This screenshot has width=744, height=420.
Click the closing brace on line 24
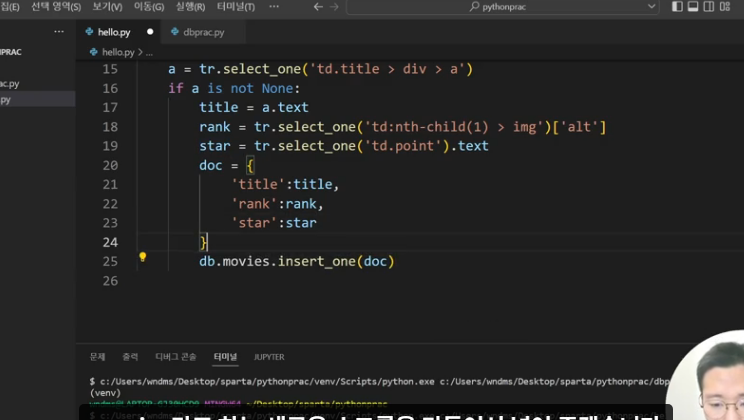pyautogui.click(x=203, y=243)
